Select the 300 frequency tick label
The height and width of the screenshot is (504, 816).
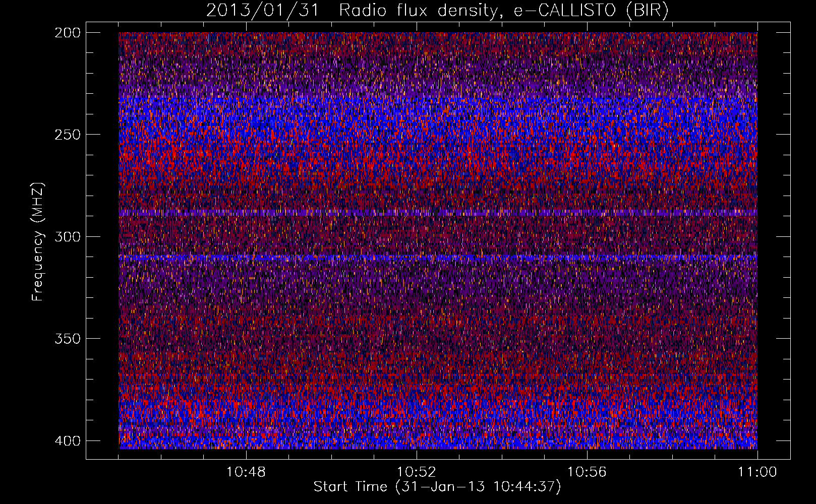(x=67, y=236)
